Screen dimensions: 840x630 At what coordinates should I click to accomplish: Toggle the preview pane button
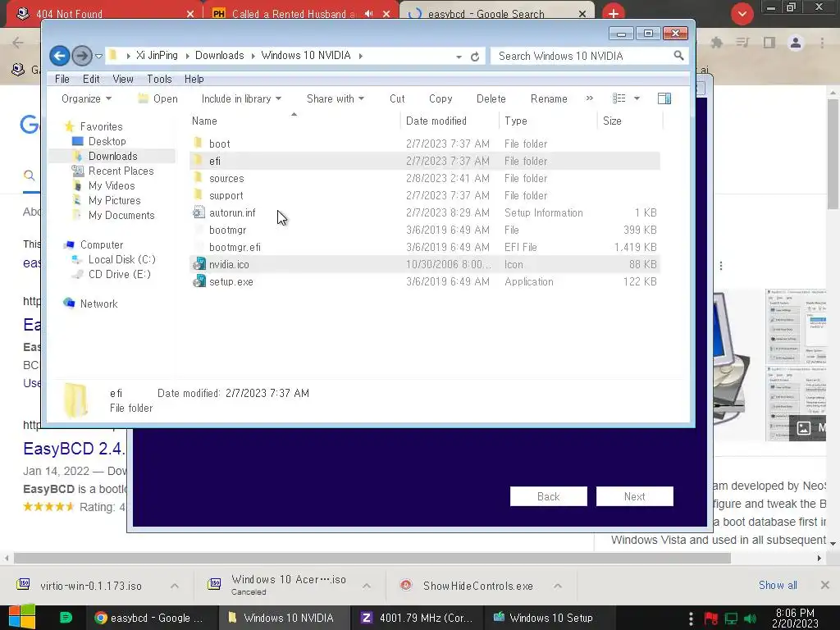(664, 98)
